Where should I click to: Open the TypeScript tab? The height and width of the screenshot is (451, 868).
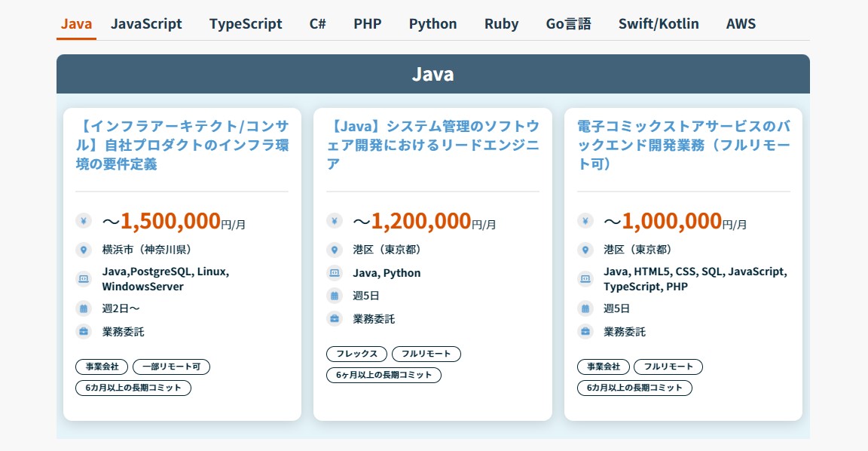pyautogui.click(x=246, y=23)
